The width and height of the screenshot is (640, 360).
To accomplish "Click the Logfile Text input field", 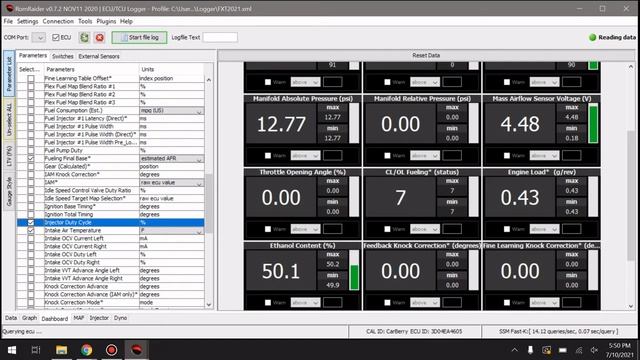I will click(x=220, y=38).
